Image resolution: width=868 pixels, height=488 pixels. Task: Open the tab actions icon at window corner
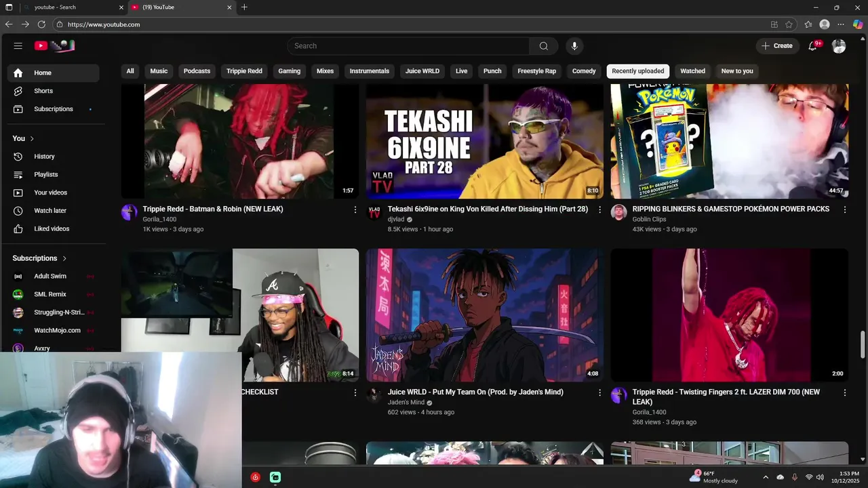[x=9, y=7]
